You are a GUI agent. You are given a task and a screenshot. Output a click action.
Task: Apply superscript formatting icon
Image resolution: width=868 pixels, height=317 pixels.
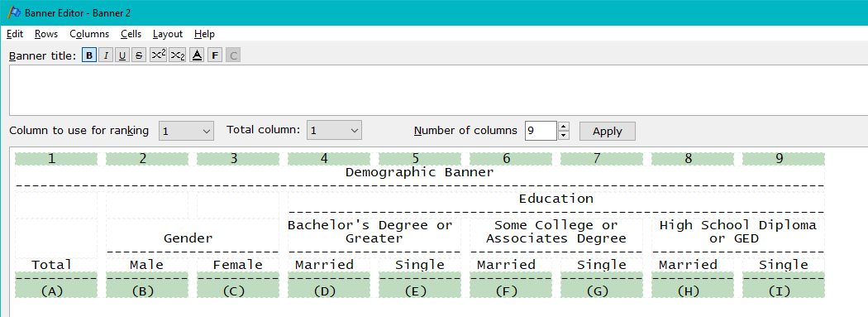[x=159, y=55]
